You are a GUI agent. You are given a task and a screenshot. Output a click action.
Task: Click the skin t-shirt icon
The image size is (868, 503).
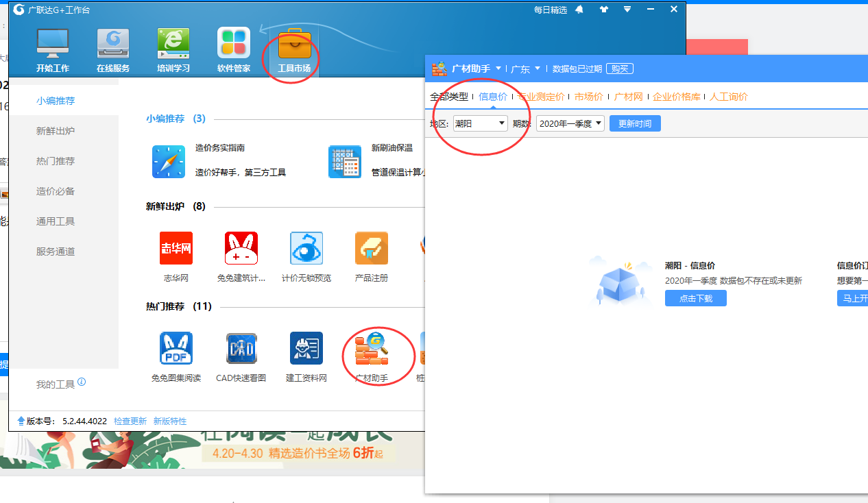pos(604,10)
